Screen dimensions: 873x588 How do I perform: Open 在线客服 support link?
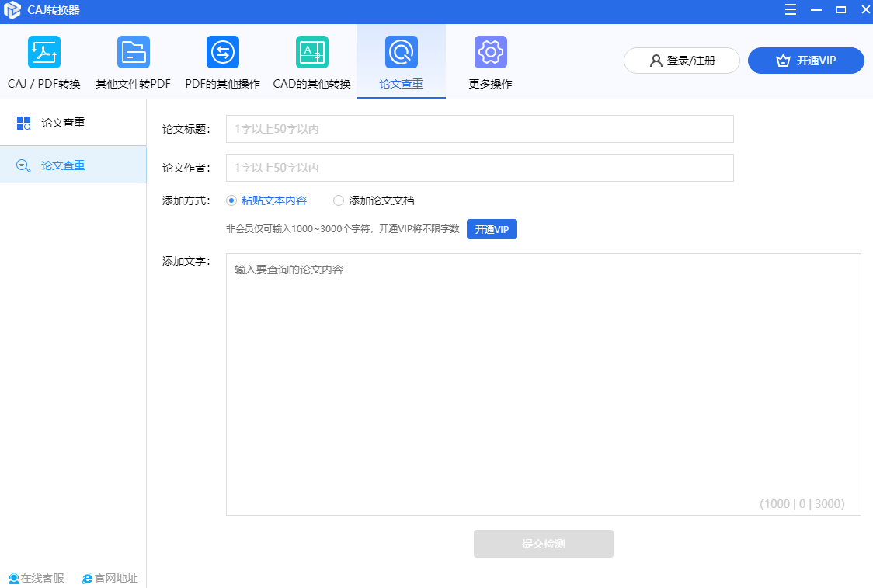[x=37, y=579]
